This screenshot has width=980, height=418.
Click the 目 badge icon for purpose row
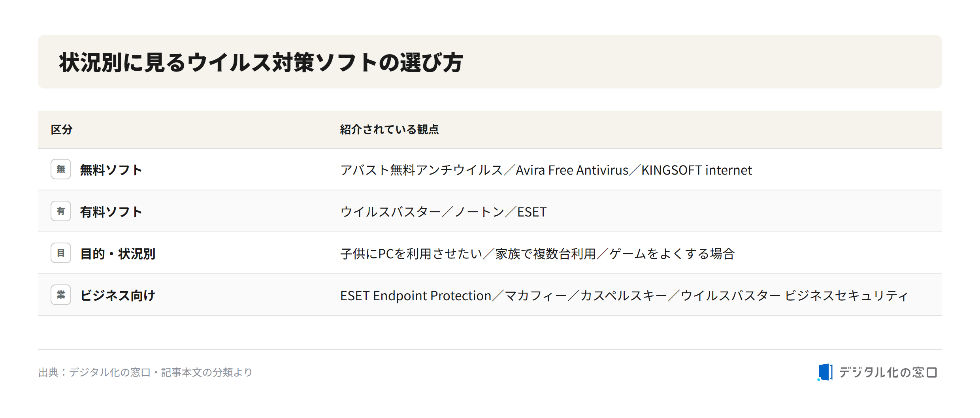point(61,253)
